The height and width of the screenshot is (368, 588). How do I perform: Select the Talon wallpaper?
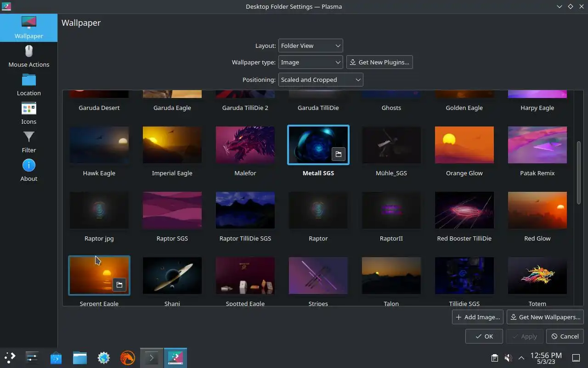(391, 276)
